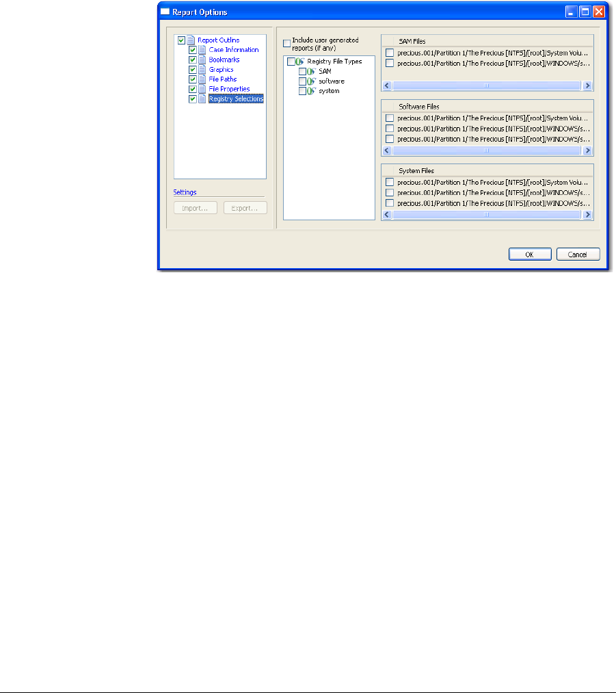Check the system registry type checkbox
The height and width of the screenshot is (693, 616).
click(302, 90)
